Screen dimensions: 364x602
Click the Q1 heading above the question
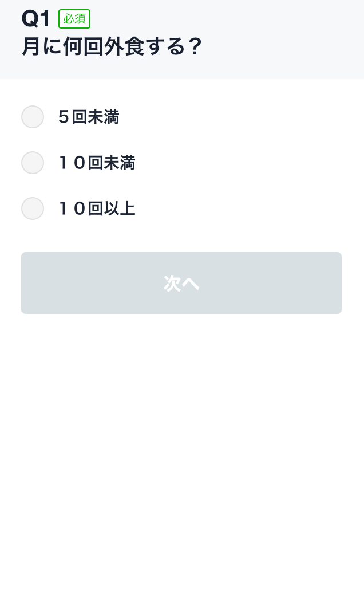point(36,19)
